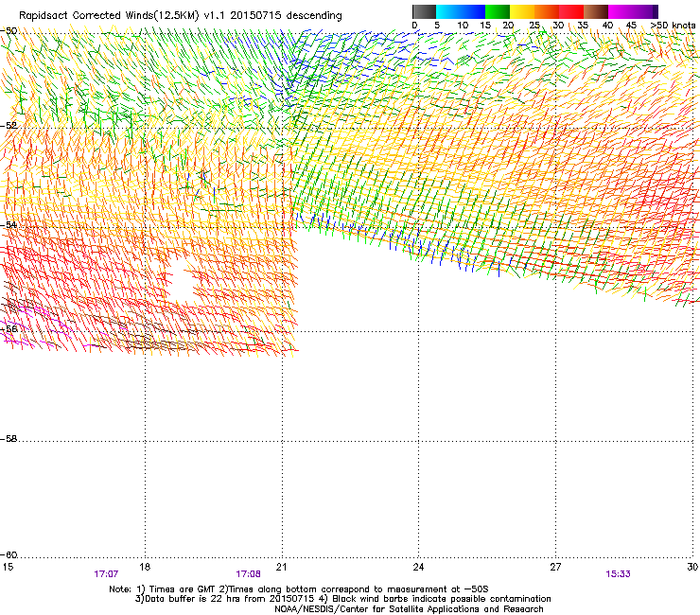Click the legend tick label '40'
The width and height of the screenshot is (700, 615).
pyautogui.click(x=607, y=26)
